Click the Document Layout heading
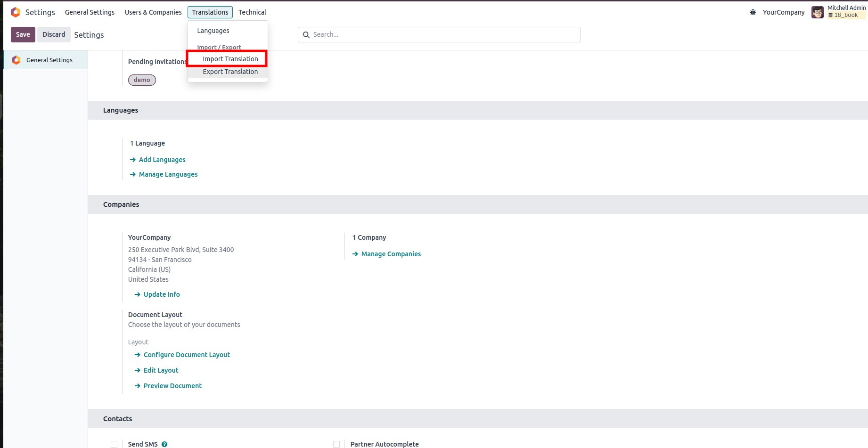Screen dimensions: 868x448 [x=155, y=315]
